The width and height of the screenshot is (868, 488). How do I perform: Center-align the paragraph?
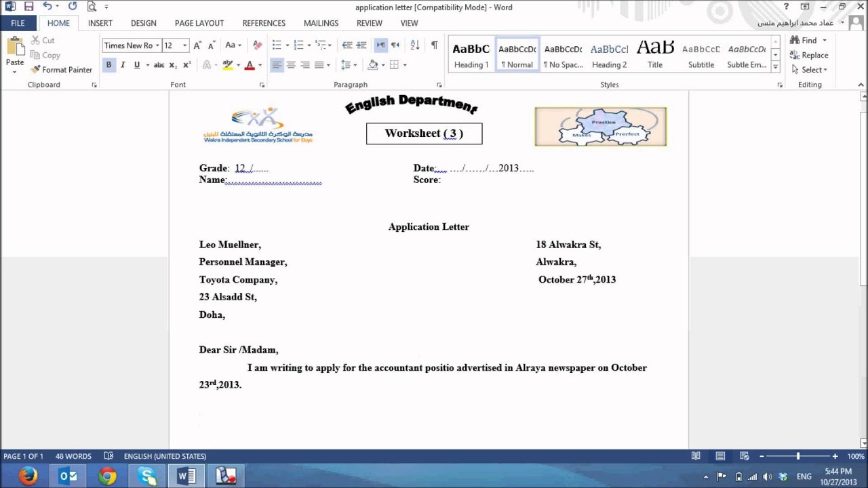291,65
